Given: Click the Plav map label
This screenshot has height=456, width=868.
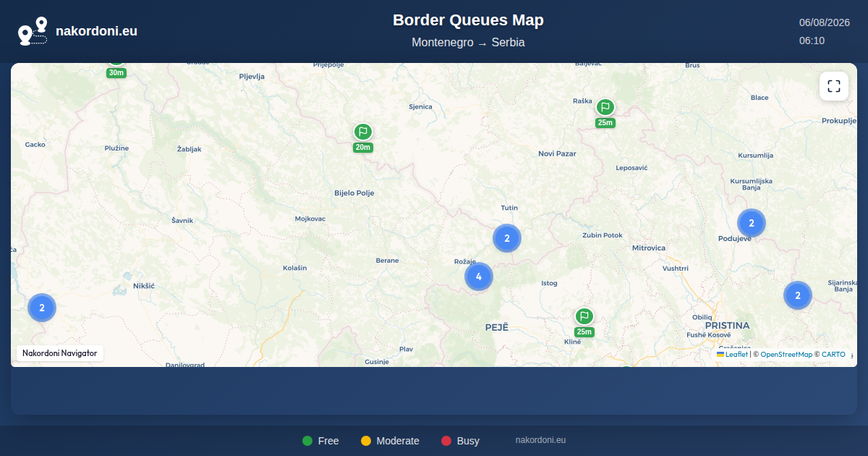Looking at the screenshot, I should (406, 349).
